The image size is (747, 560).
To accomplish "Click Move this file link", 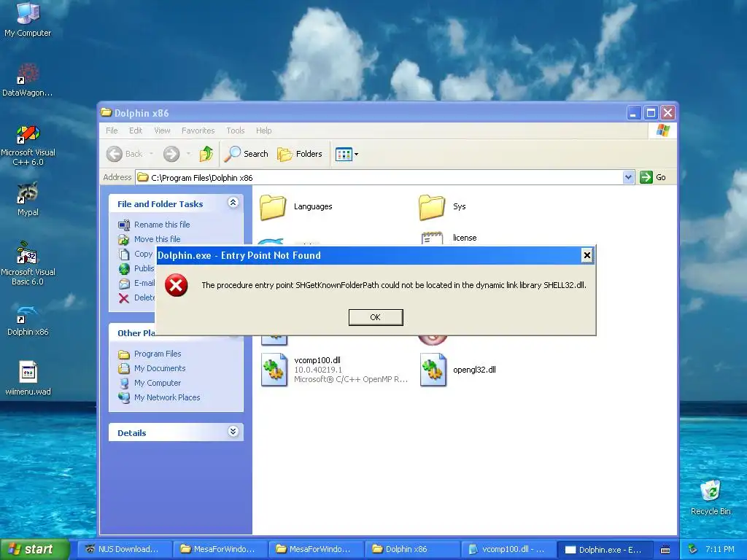I will point(158,239).
